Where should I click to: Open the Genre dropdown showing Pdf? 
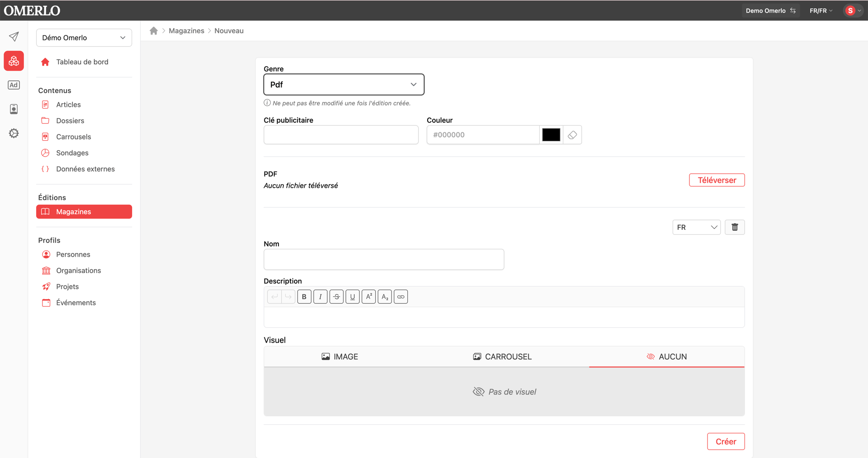point(344,85)
